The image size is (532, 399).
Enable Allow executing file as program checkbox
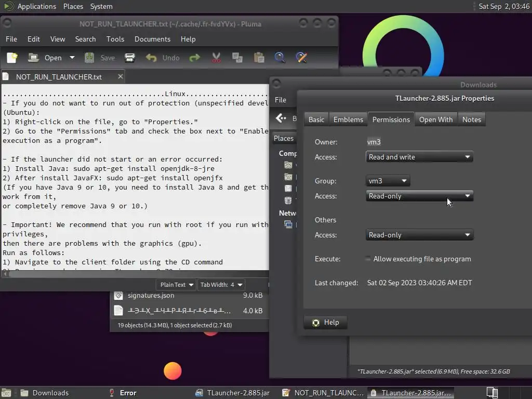tap(367, 259)
